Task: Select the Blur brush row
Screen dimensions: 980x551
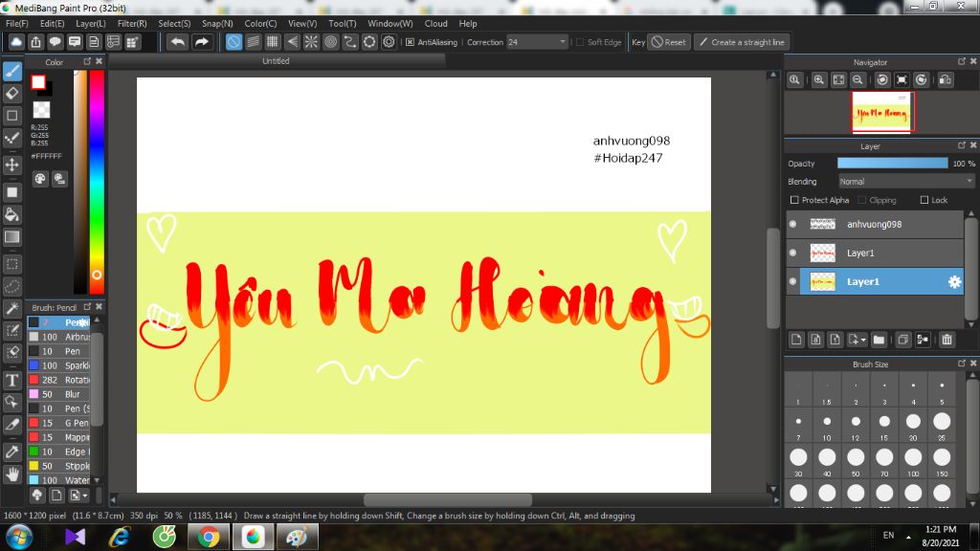Action: click(59, 394)
